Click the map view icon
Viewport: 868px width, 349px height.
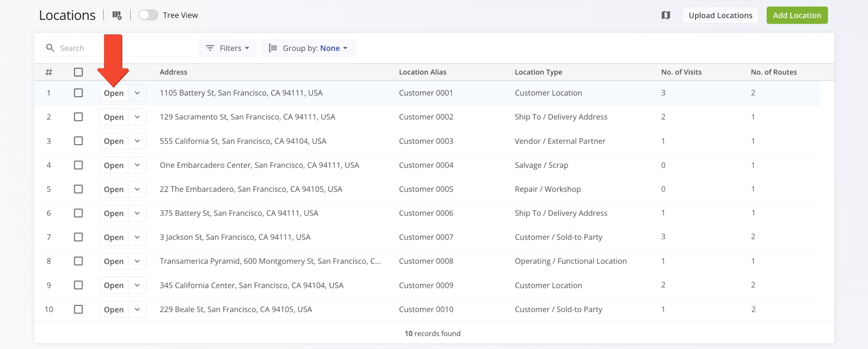665,15
